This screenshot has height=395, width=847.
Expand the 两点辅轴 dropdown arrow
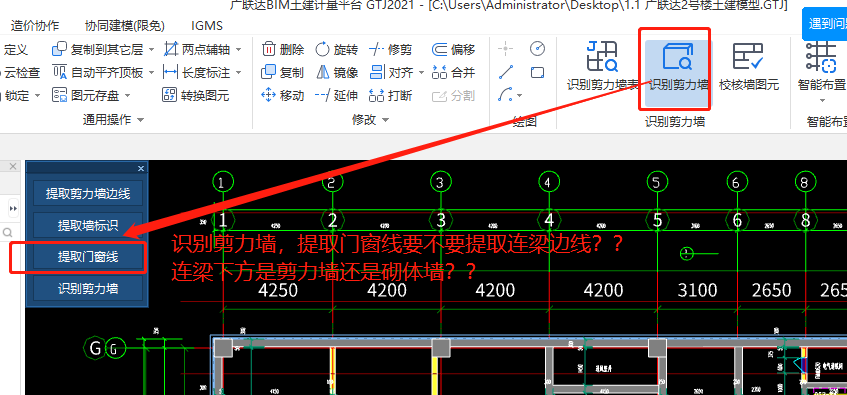(x=238, y=50)
